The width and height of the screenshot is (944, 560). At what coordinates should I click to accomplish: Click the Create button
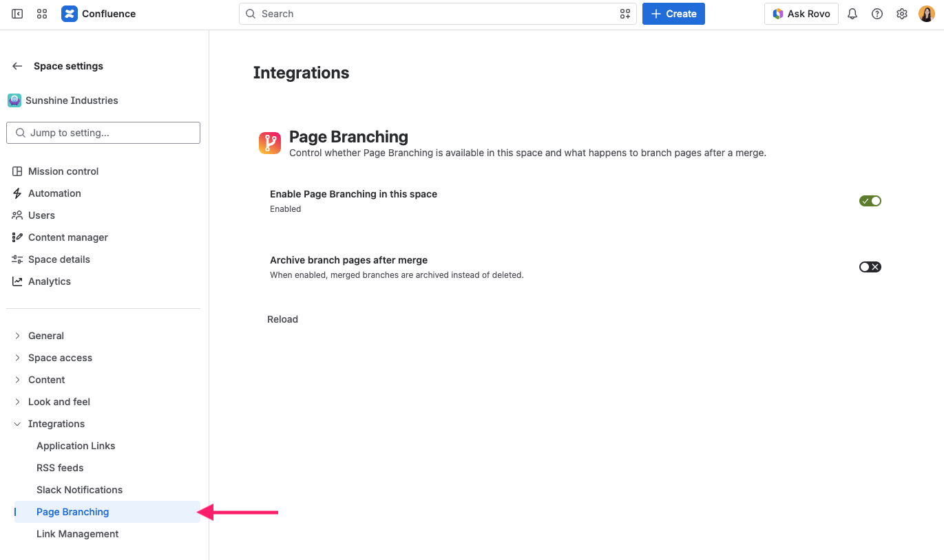(673, 14)
